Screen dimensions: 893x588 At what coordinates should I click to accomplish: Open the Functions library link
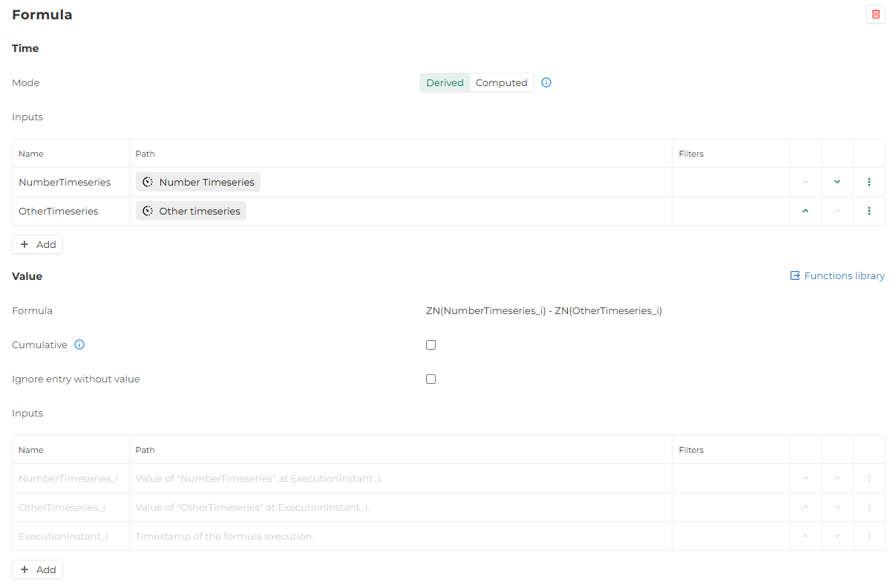[x=837, y=275]
